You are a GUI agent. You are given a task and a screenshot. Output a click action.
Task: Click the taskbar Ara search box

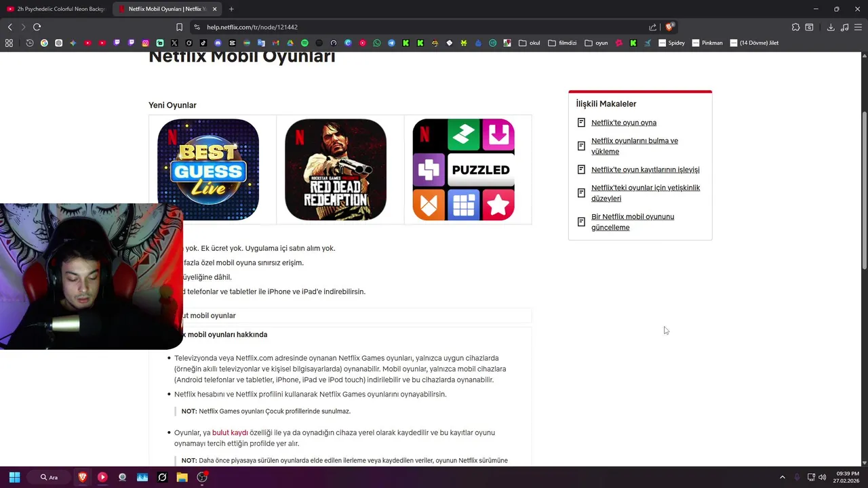click(x=49, y=477)
